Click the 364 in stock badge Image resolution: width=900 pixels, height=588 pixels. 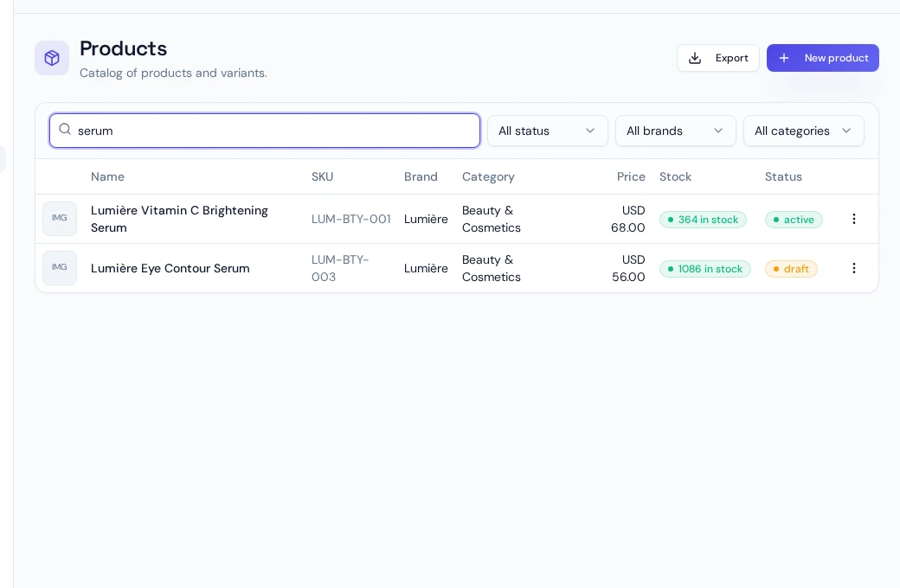703,219
